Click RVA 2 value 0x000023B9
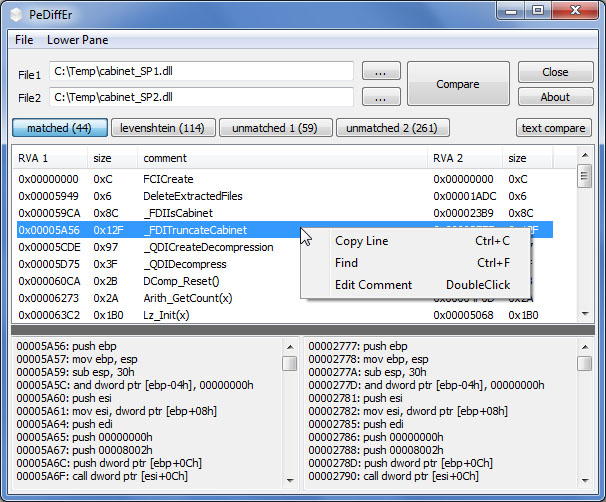This screenshot has height=502, width=606. point(464,213)
